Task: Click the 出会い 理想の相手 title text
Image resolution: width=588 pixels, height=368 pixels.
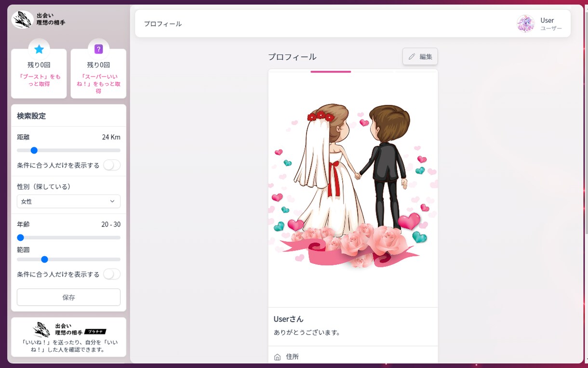Action: coord(51,19)
